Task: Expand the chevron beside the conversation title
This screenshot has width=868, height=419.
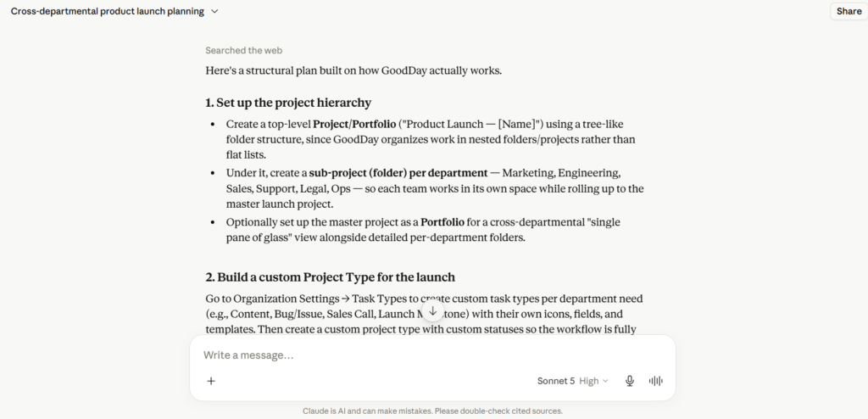Action: pos(214,12)
